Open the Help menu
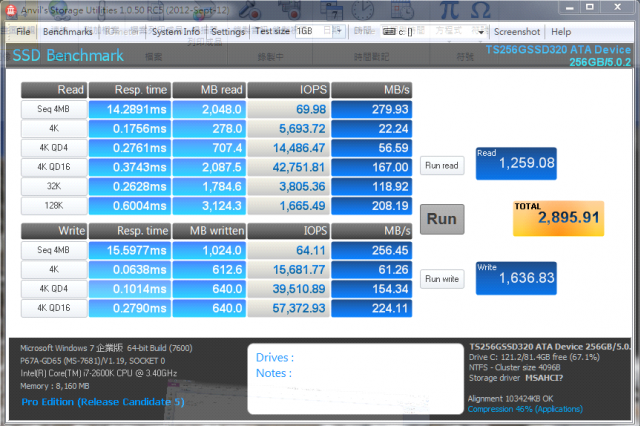This screenshot has height=426, width=640. tap(561, 32)
